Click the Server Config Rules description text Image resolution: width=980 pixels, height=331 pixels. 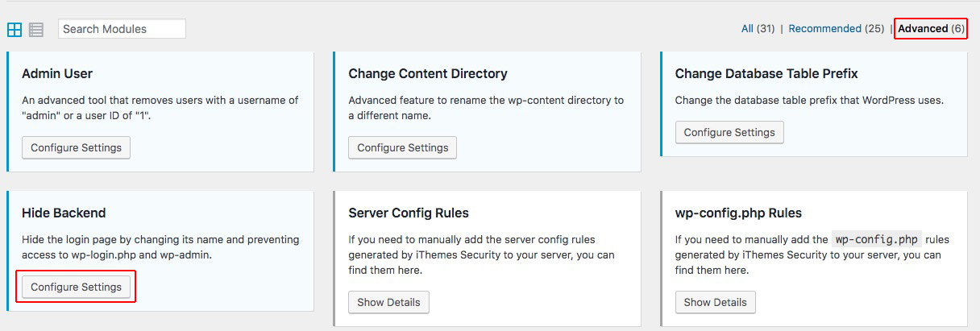coord(482,254)
